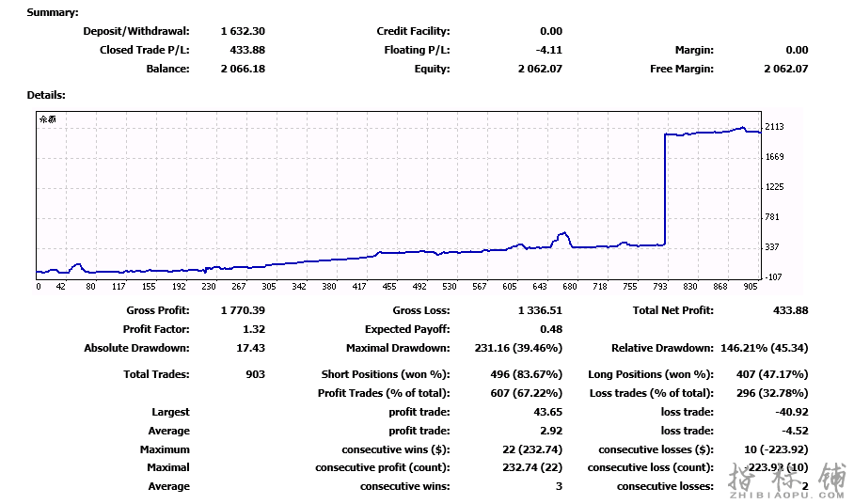This screenshot has width=854, height=504.
Task: Select chart x-axis label 42
Action: (60, 286)
